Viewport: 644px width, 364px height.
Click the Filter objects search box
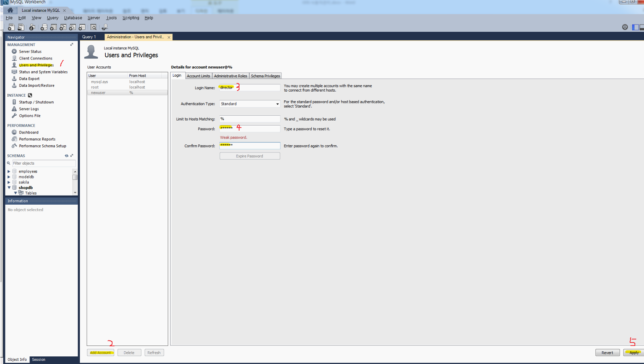click(44, 163)
